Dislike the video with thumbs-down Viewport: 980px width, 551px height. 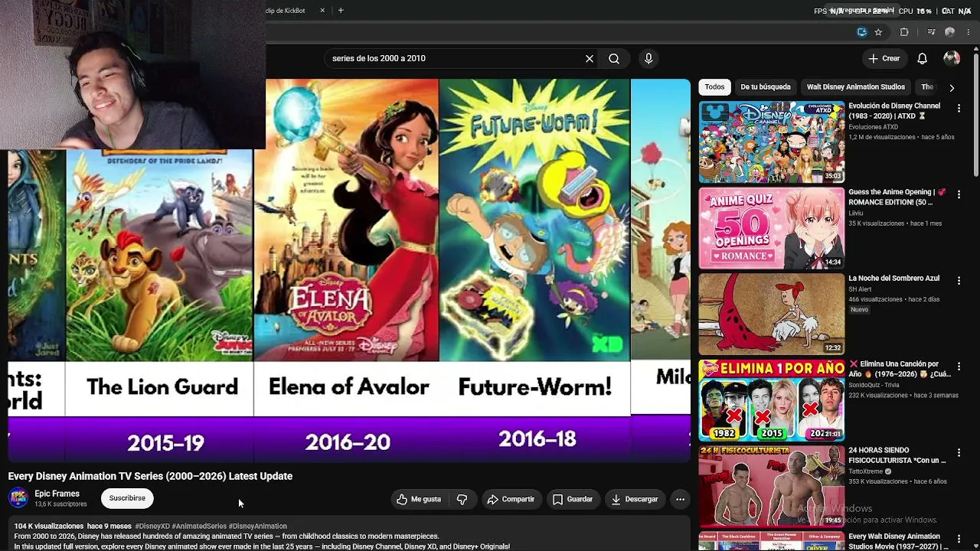tap(462, 499)
